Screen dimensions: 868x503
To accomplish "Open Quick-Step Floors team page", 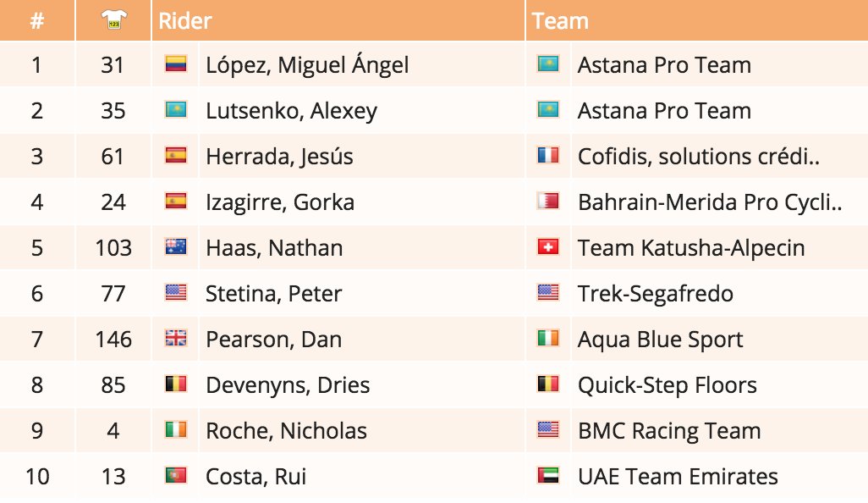I will [x=667, y=385].
